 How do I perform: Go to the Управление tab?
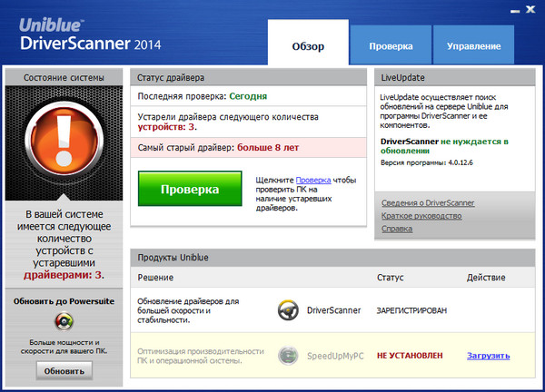[473, 45]
